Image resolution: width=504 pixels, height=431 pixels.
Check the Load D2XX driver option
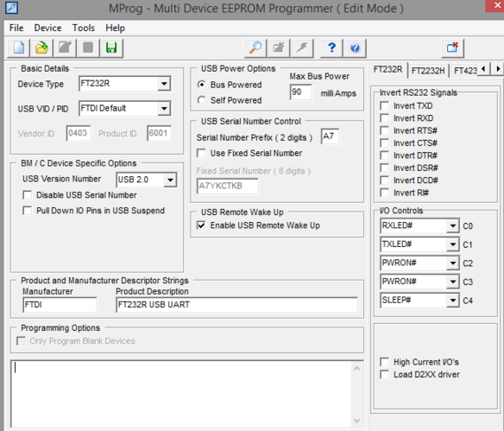[384, 374]
